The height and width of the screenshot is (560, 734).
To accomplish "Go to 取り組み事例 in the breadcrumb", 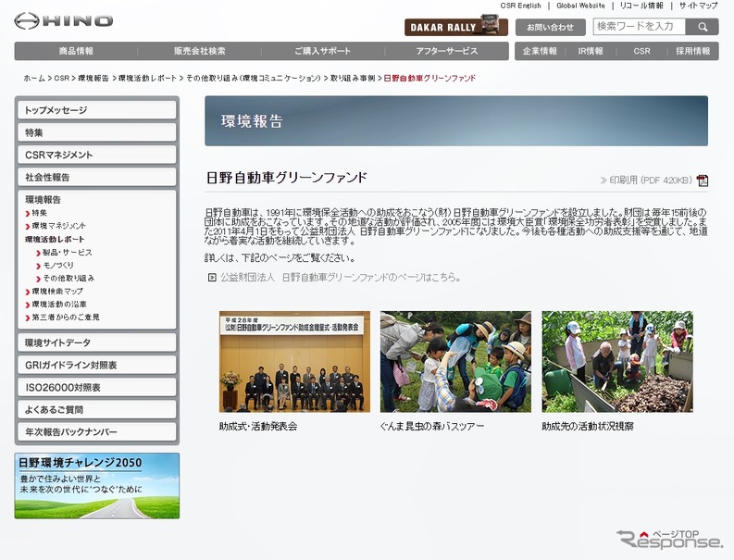I will [353, 78].
